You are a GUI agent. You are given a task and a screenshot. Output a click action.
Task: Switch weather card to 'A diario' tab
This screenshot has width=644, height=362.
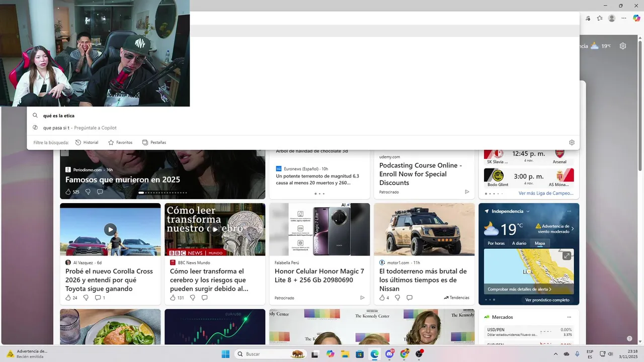pos(519,243)
